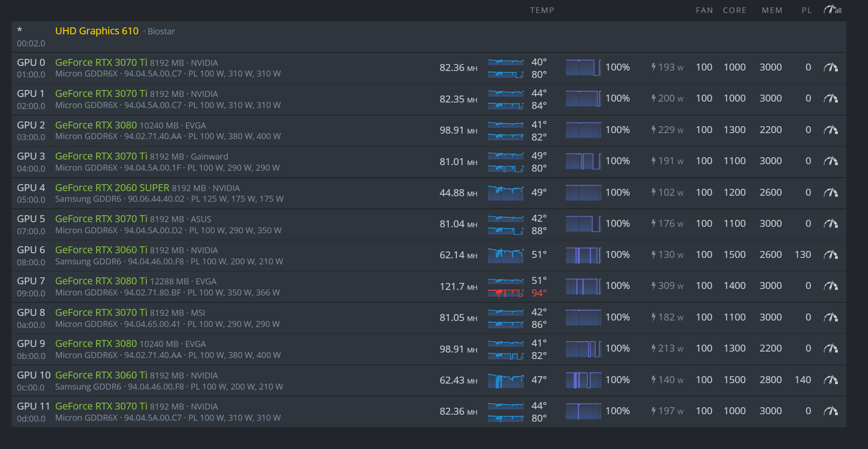Viewport: 868px width, 449px height.
Task: Open overclock settings icon for GPU 4
Action: (832, 192)
